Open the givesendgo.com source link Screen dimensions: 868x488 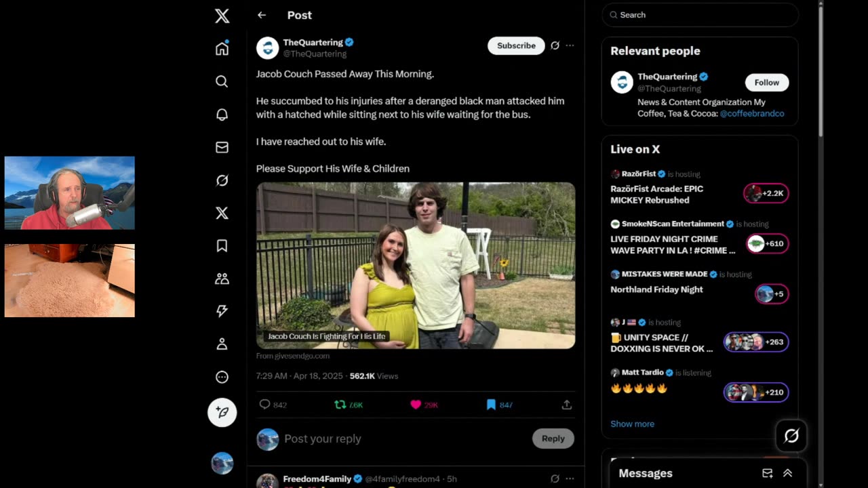click(x=293, y=356)
